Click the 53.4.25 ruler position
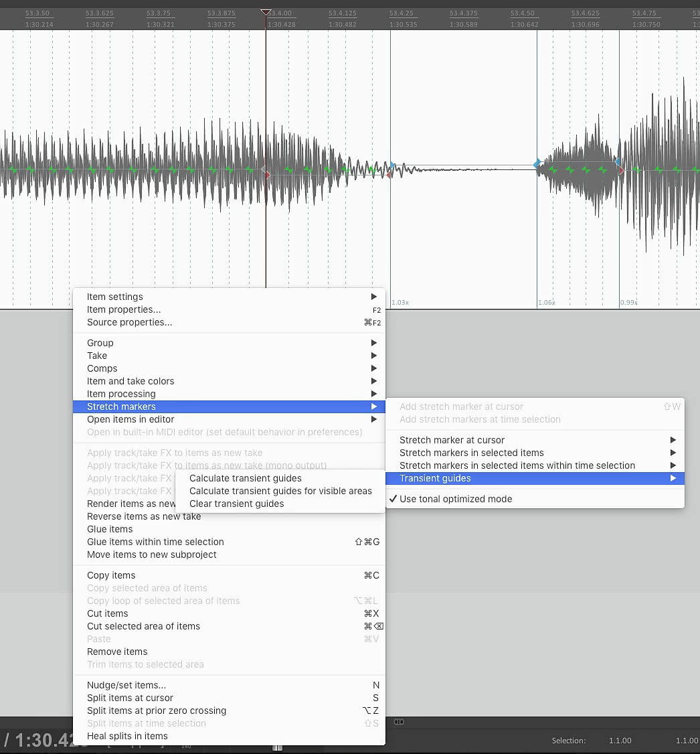The height and width of the screenshot is (754, 700). tap(401, 13)
